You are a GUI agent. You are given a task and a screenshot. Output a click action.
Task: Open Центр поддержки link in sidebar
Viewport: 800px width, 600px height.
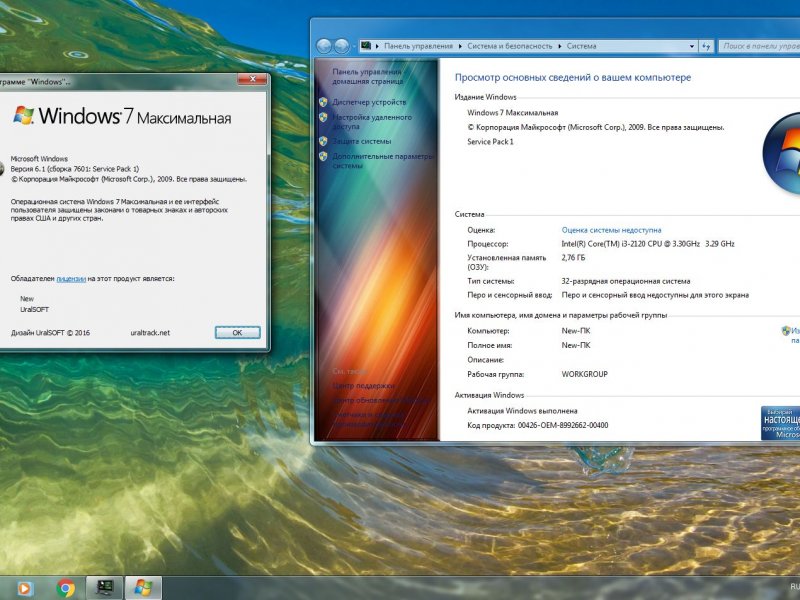click(363, 386)
